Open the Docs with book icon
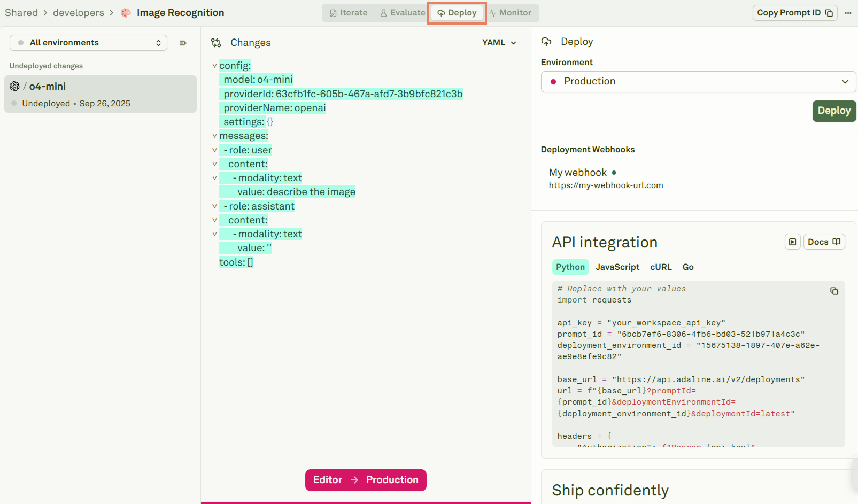Screen dimensions: 858x504 824,242
